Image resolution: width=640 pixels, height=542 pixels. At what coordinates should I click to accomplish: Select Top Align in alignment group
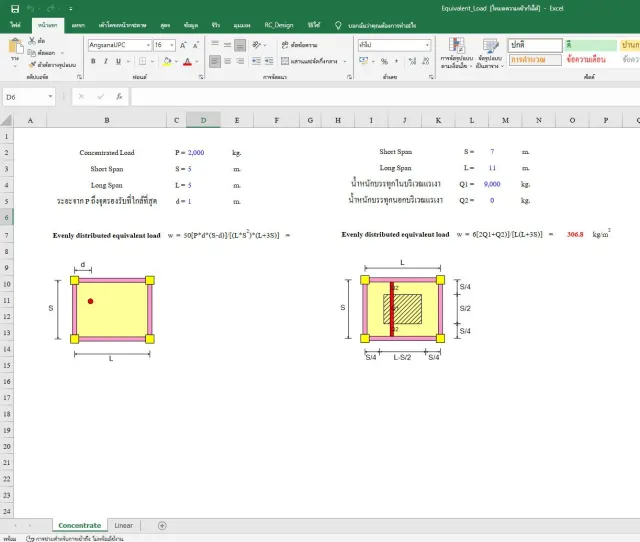coord(215,45)
